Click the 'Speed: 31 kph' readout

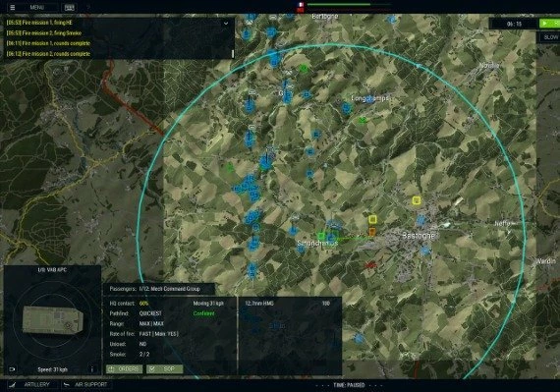pyautogui.click(x=52, y=369)
